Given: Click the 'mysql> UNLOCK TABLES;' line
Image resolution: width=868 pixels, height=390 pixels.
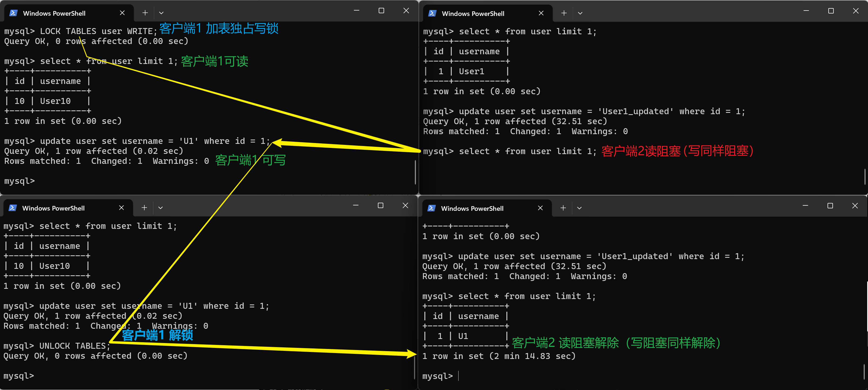Looking at the screenshot, I should coord(57,346).
